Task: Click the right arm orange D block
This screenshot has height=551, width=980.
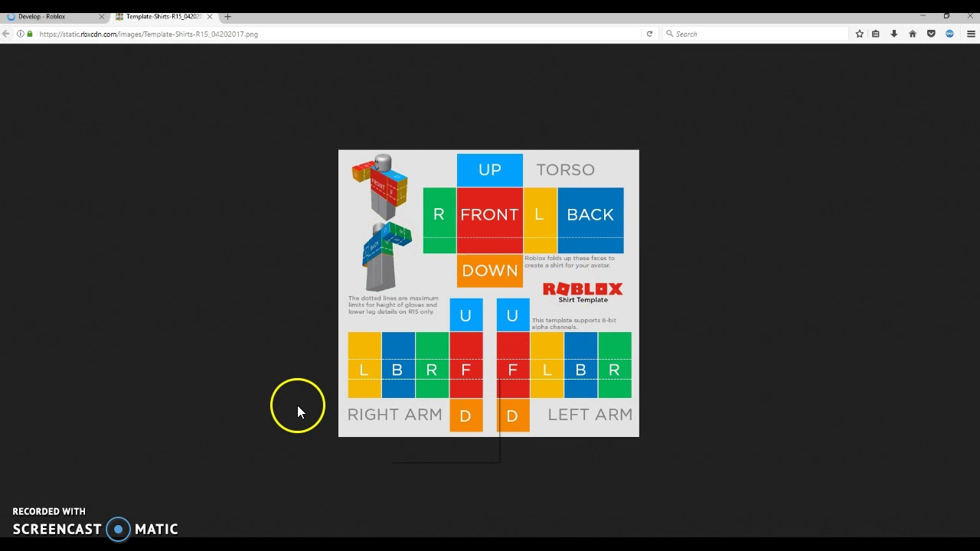Action: [x=466, y=416]
